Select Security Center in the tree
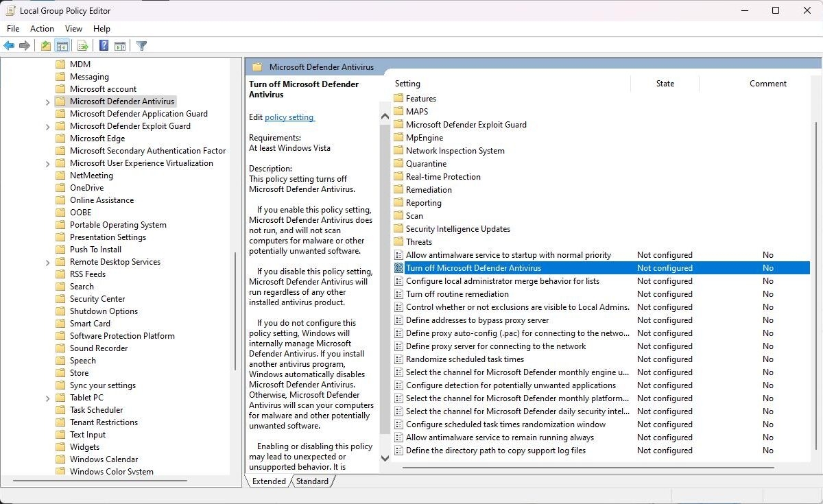 (x=97, y=299)
